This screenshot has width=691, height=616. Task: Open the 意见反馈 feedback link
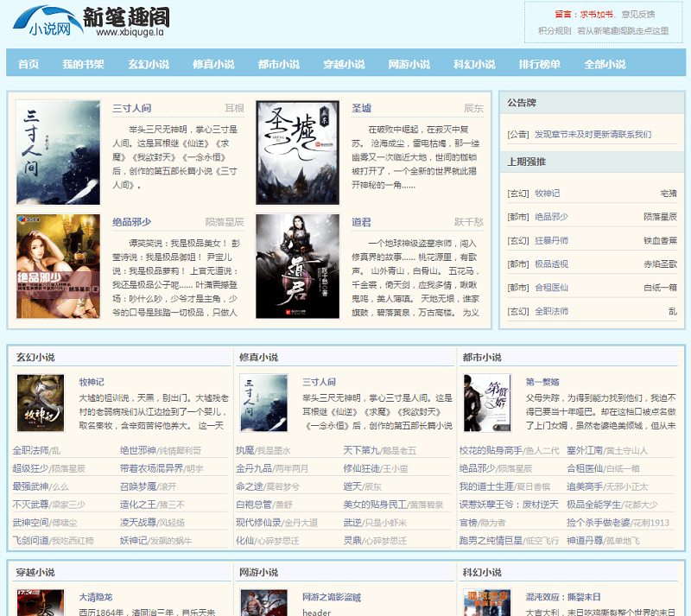(637, 14)
